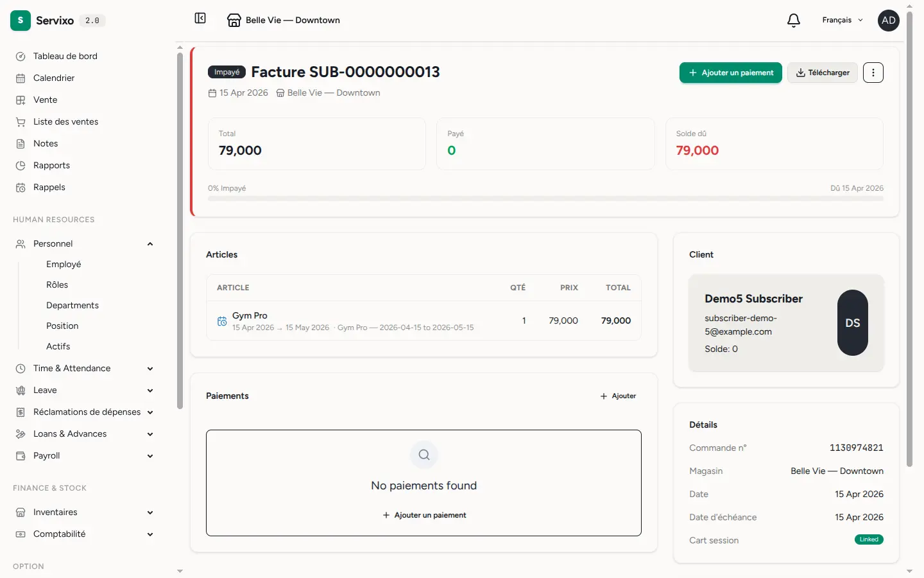The height and width of the screenshot is (578, 924).
Task: Click Ajouter link in Paiements header
Action: (x=618, y=396)
